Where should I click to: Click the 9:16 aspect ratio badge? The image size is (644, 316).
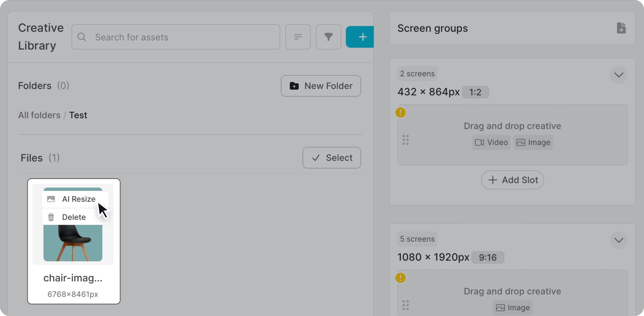[x=488, y=257]
